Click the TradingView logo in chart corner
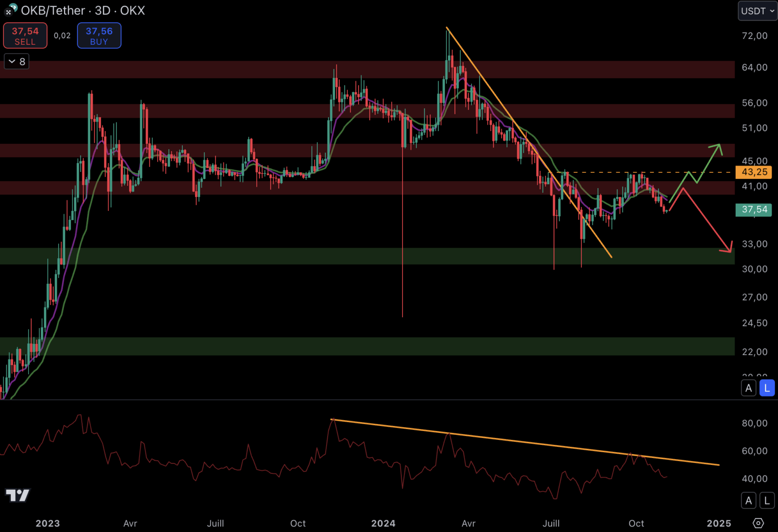The width and height of the screenshot is (778, 532). click(x=18, y=495)
